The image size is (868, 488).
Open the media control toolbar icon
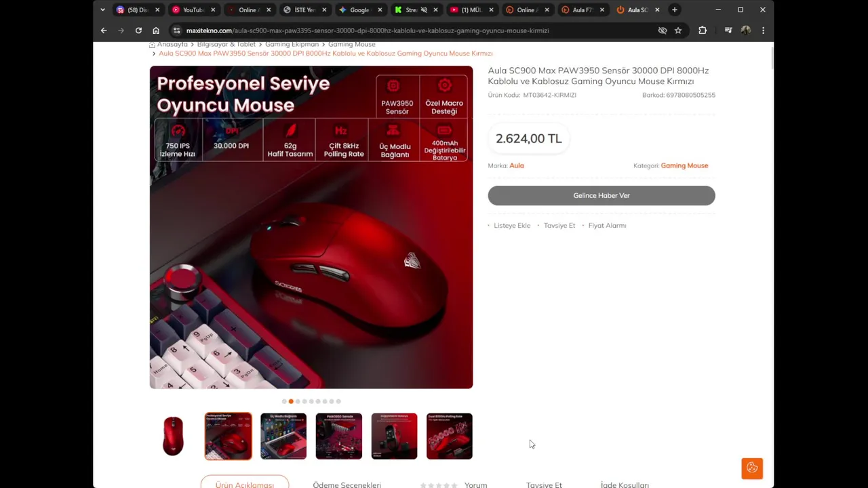[728, 30]
